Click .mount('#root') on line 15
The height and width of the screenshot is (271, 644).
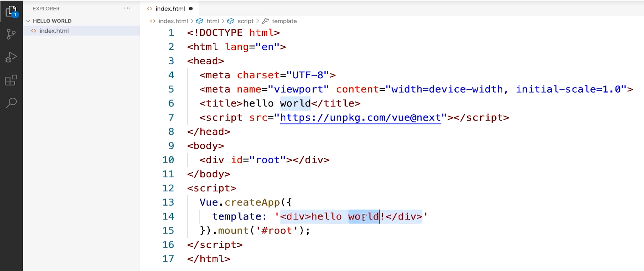[x=258, y=230]
